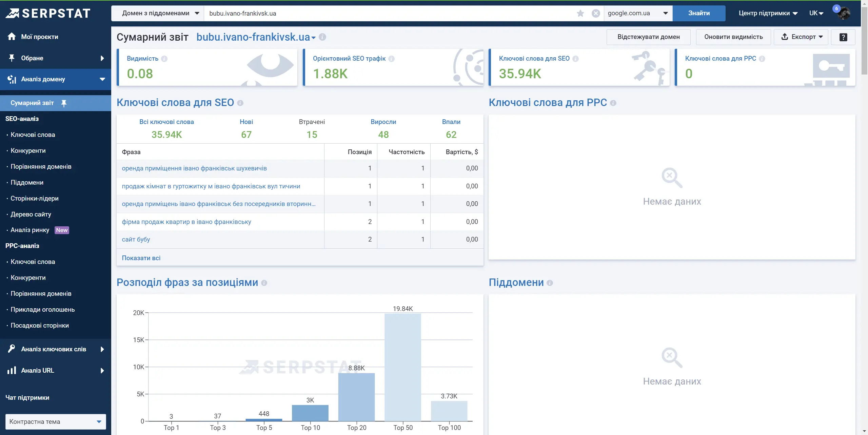Click info icon beside Орієнтовний SEO трафік
The height and width of the screenshot is (435, 868).
point(391,59)
